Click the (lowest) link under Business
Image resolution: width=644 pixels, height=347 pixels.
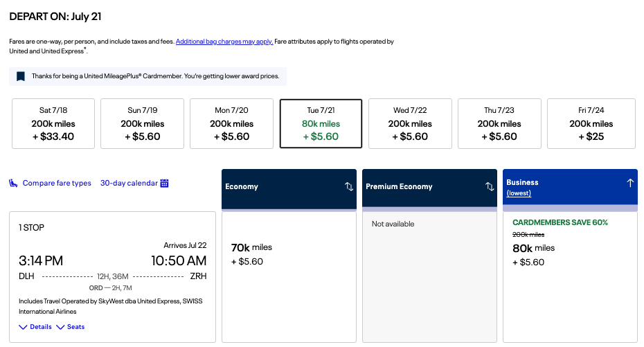(x=519, y=193)
